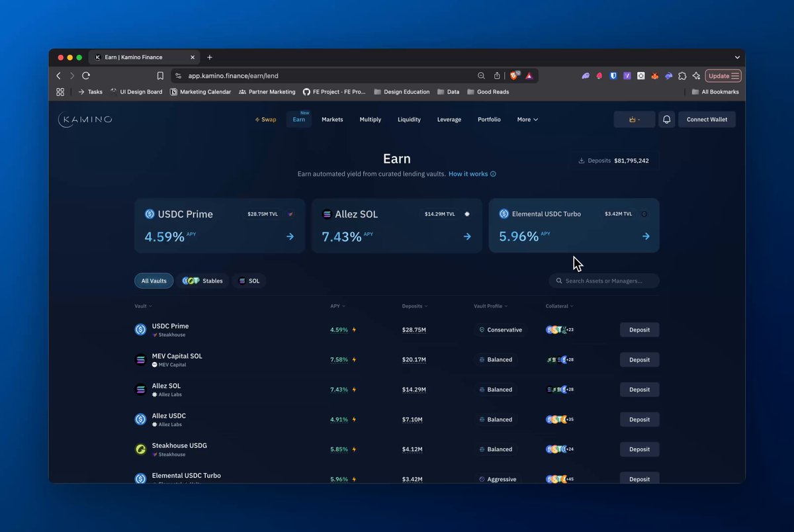Click the Steakhouse USDG row token icon

click(140, 449)
